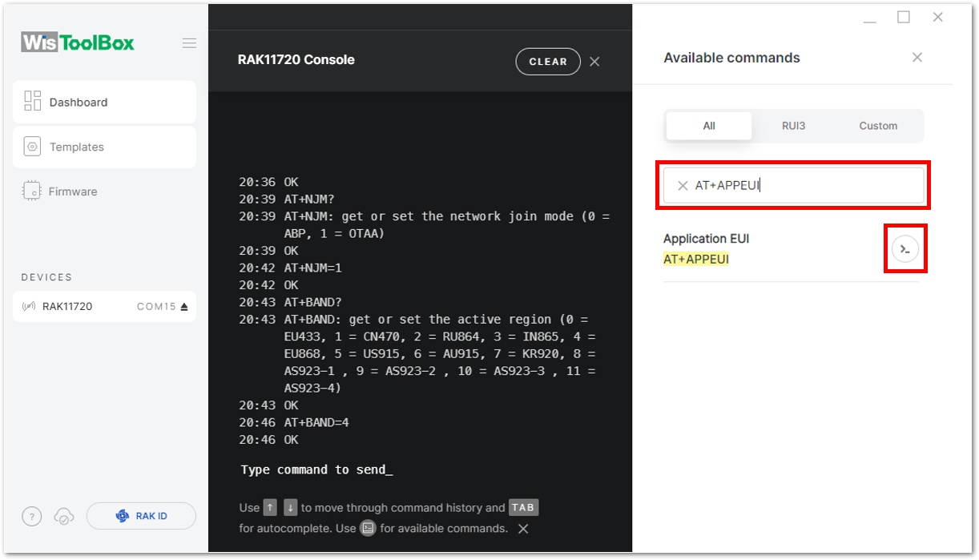
Task: Go to Templates in the sidebar
Action: (x=104, y=147)
